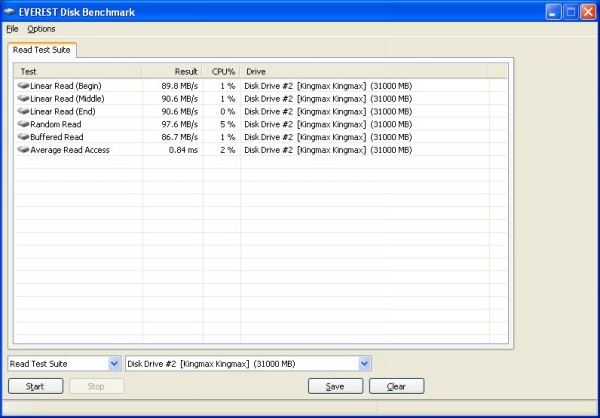The image size is (600, 418).
Task: Select the Read Test Suite tab
Action: coord(40,50)
